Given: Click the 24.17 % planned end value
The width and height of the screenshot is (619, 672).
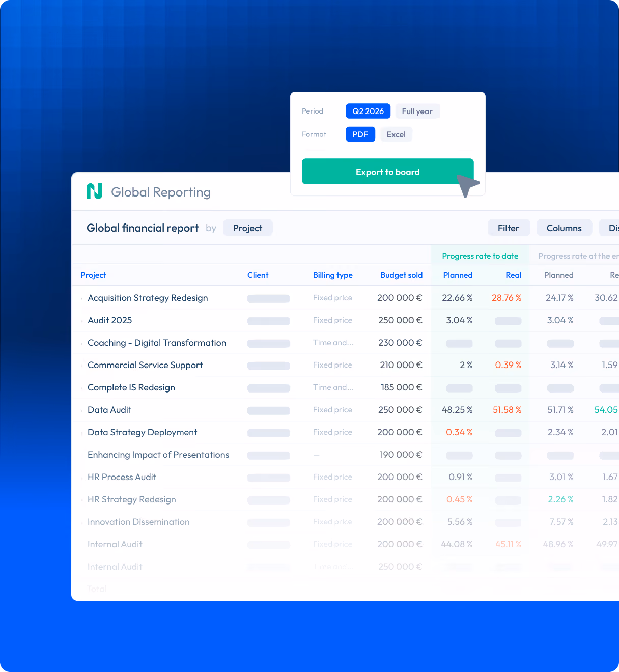Looking at the screenshot, I should pyautogui.click(x=559, y=298).
